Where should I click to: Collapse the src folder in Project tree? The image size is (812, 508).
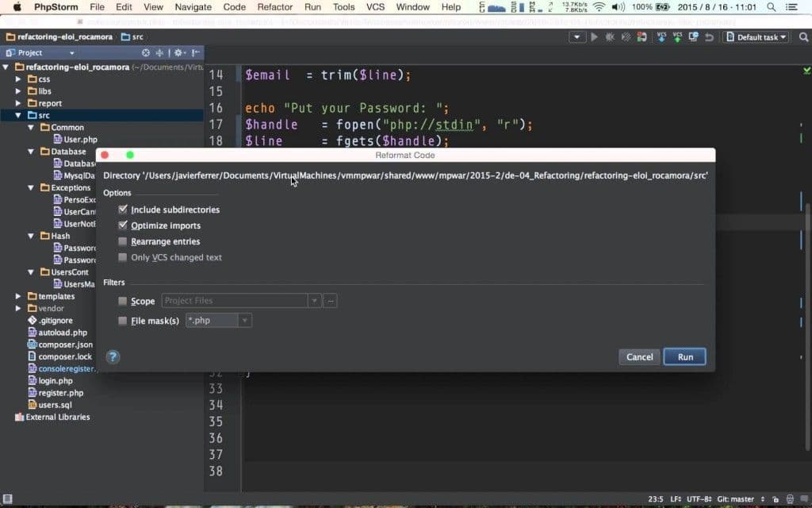point(17,115)
